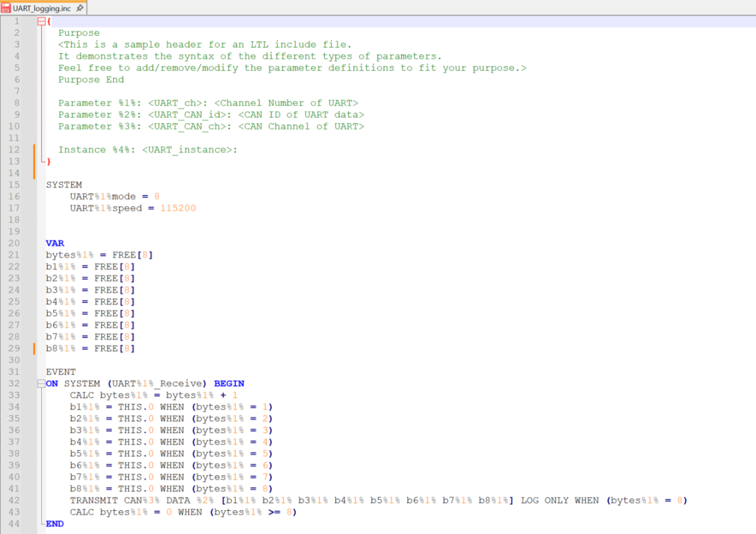Click the VAR keyword
Image resolution: width=756 pixels, height=534 pixels.
coord(55,243)
